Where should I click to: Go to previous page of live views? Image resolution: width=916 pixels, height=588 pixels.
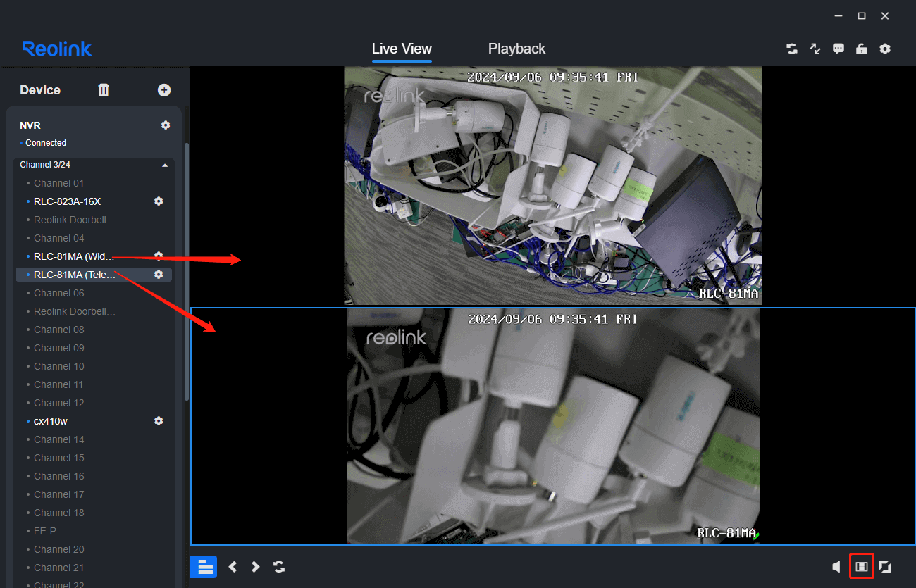pos(233,566)
